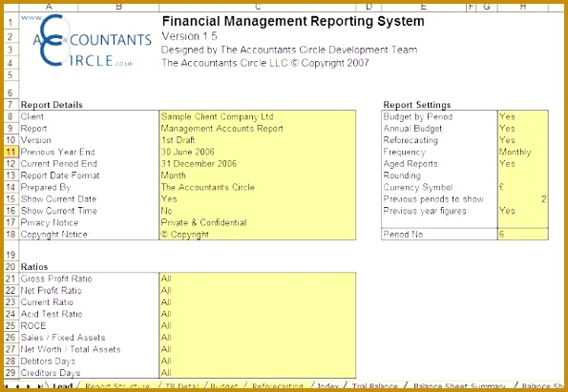Select row 20 header
Viewport: 568px width, 392px height.
[11, 267]
